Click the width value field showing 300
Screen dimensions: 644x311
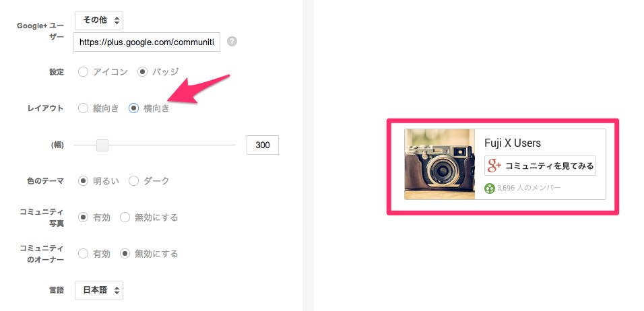(x=263, y=145)
